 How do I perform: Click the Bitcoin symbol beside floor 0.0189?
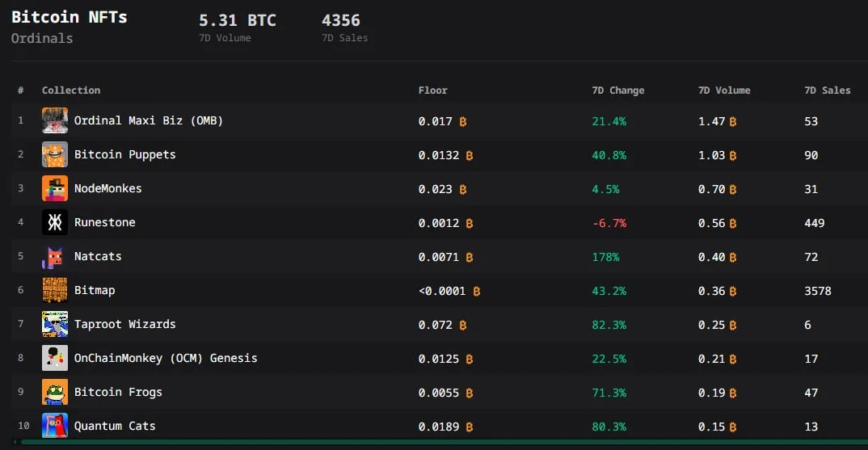pyautogui.click(x=470, y=427)
